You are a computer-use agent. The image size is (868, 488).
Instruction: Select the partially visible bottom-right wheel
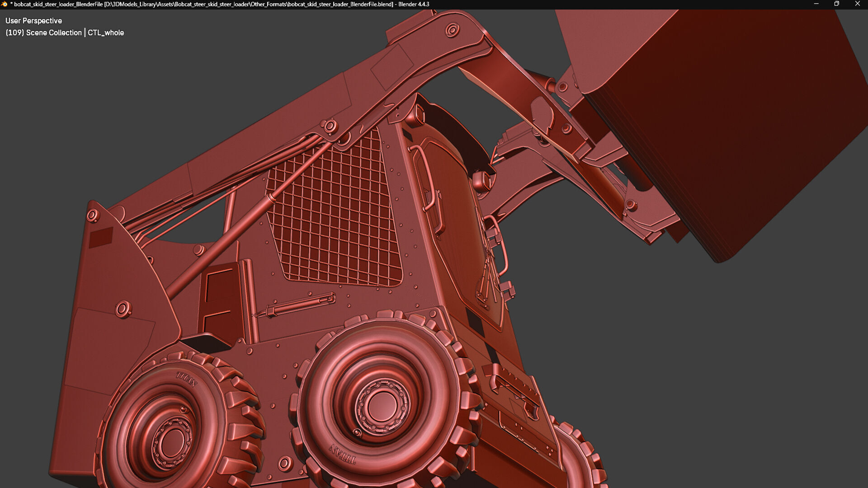pyautogui.click(x=581, y=456)
